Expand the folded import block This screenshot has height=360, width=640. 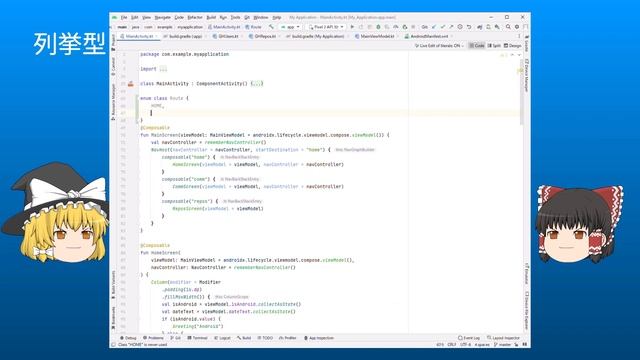click(163, 69)
